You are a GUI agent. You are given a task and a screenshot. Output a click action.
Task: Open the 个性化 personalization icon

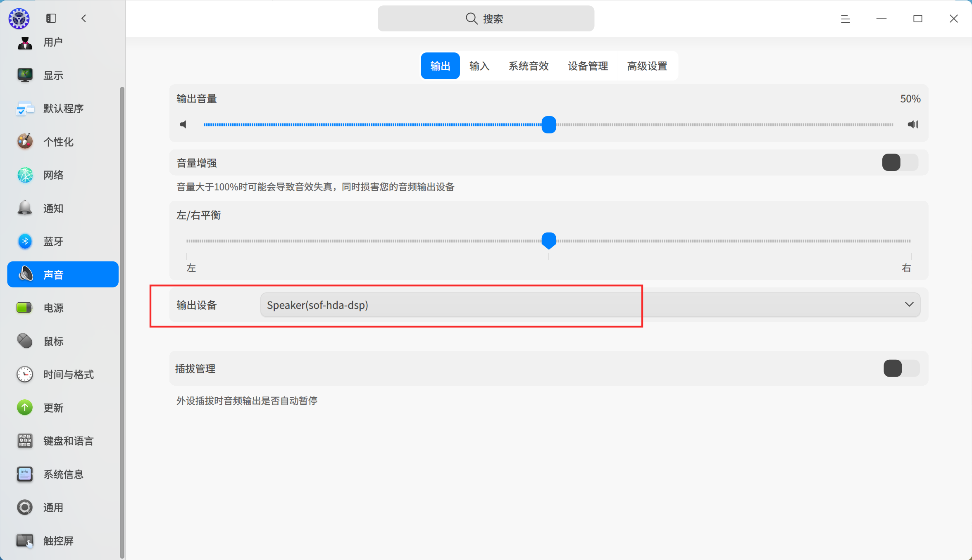point(25,142)
